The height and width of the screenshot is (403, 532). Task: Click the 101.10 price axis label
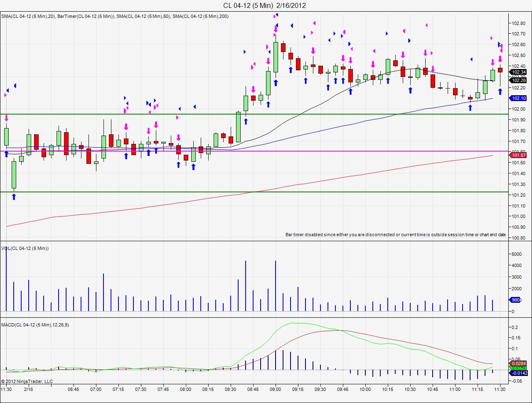pyautogui.click(x=519, y=206)
